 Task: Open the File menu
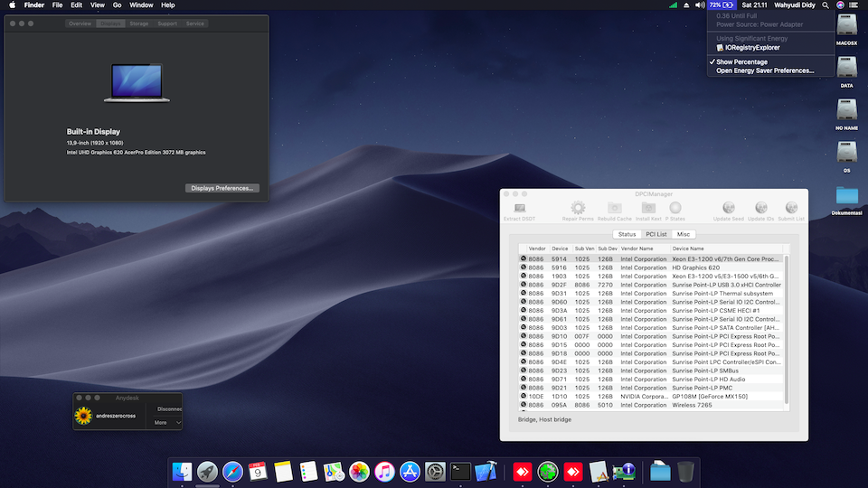[x=57, y=5]
